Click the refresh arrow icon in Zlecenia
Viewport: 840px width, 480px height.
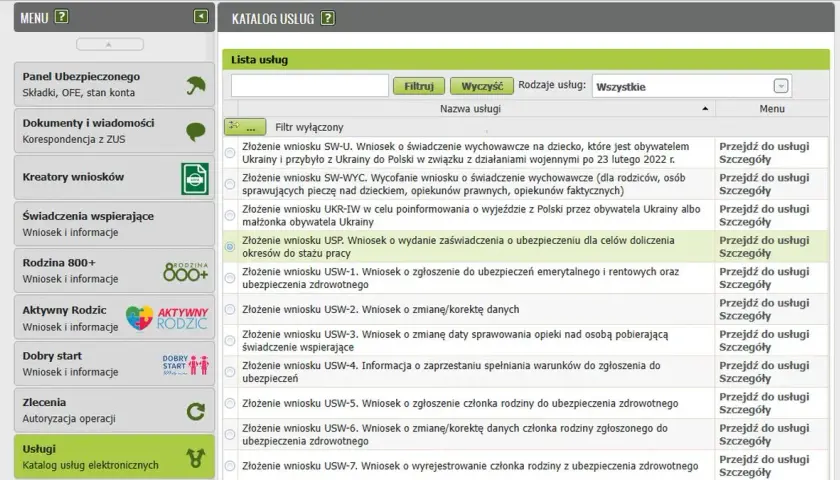coord(196,411)
